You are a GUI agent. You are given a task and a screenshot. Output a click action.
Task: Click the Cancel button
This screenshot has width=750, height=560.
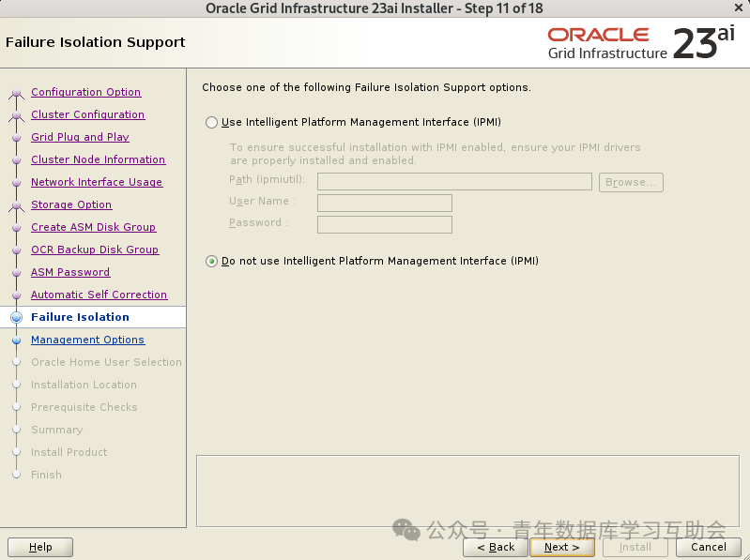pyautogui.click(x=709, y=547)
